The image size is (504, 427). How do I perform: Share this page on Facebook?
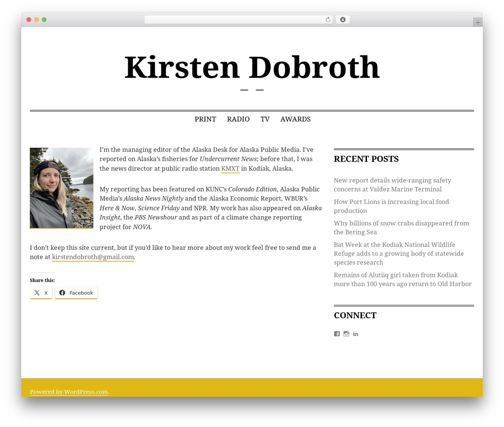tap(76, 293)
